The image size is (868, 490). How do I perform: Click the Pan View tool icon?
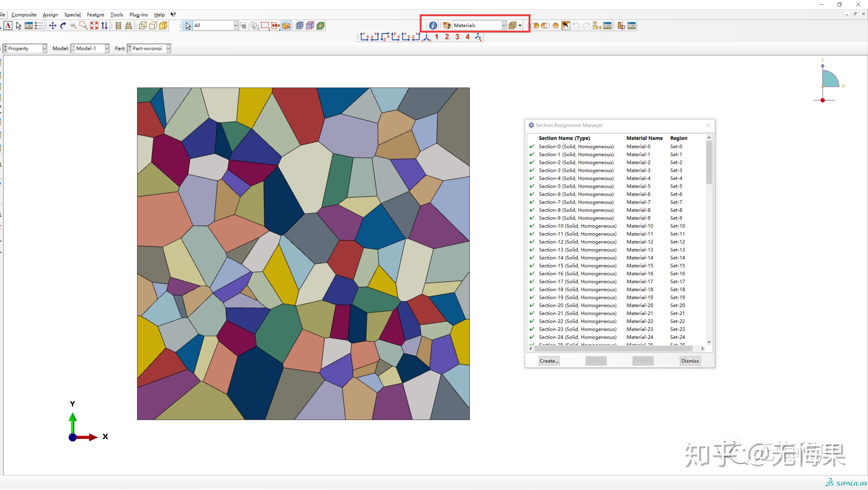52,26
